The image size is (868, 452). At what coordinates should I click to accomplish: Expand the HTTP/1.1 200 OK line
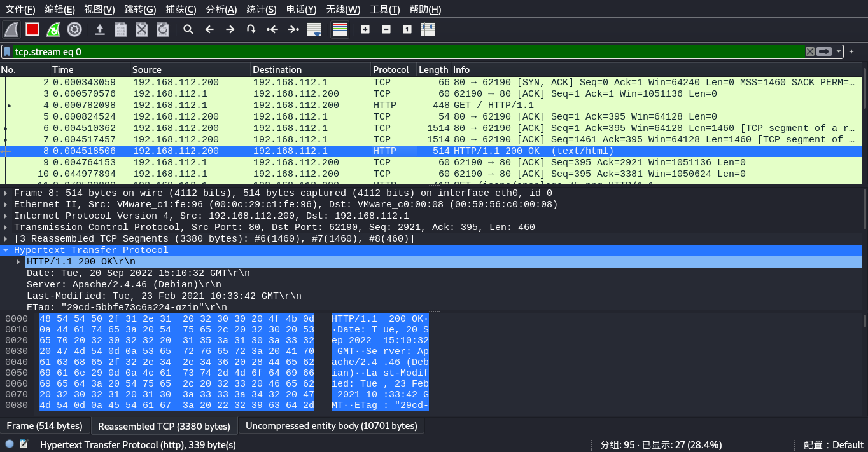coord(18,262)
